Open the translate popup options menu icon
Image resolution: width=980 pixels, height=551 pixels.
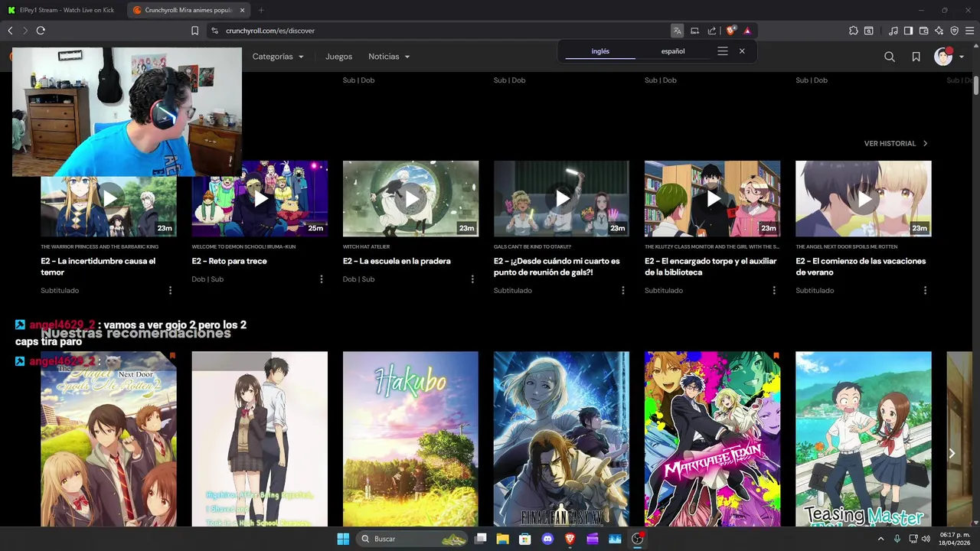coord(722,51)
